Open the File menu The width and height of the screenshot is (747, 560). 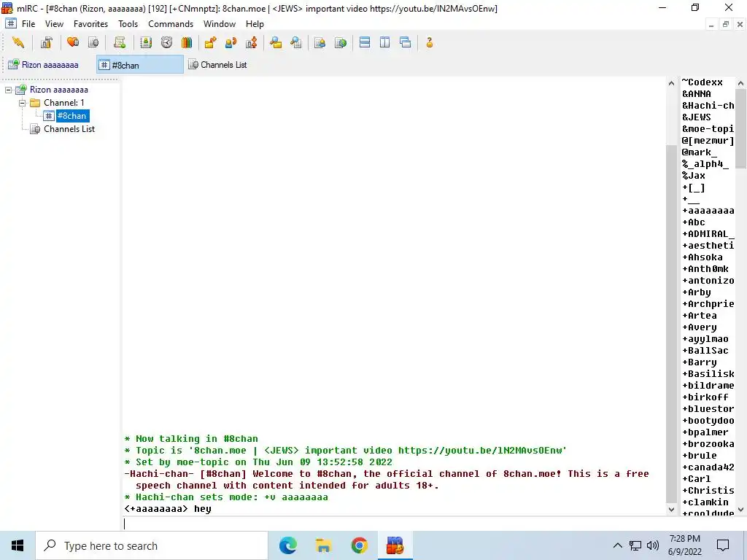[x=28, y=24]
